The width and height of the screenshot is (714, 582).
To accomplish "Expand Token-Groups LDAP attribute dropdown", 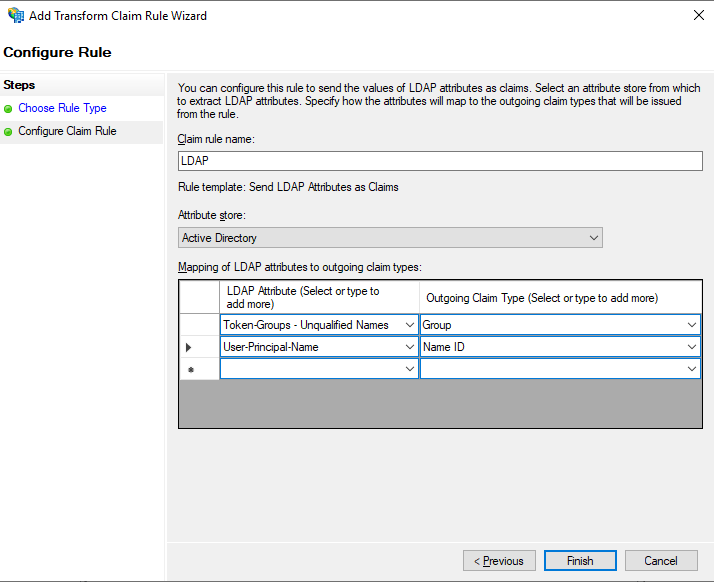I will (409, 325).
